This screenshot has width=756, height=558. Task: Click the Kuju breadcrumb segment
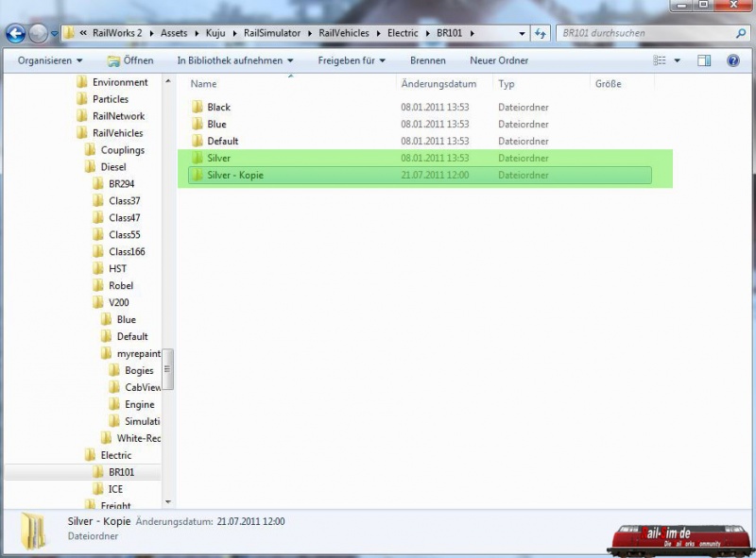(215, 33)
